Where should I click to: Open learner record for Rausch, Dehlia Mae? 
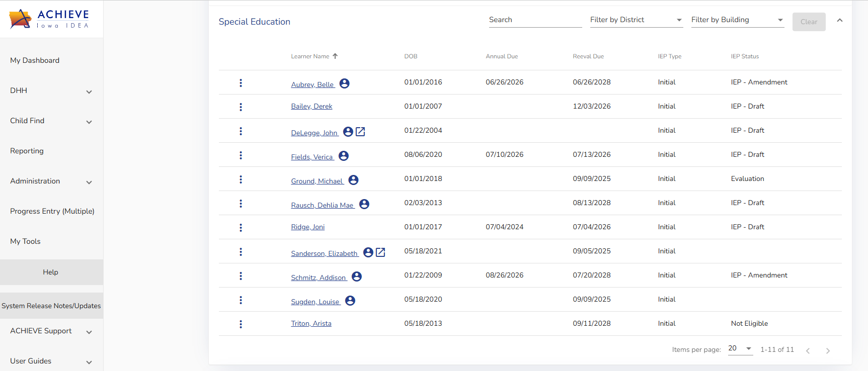tap(322, 205)
